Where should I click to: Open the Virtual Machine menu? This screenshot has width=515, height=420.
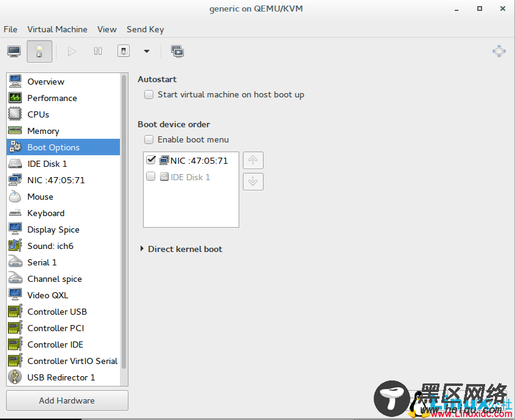click(x=57, y=29)
